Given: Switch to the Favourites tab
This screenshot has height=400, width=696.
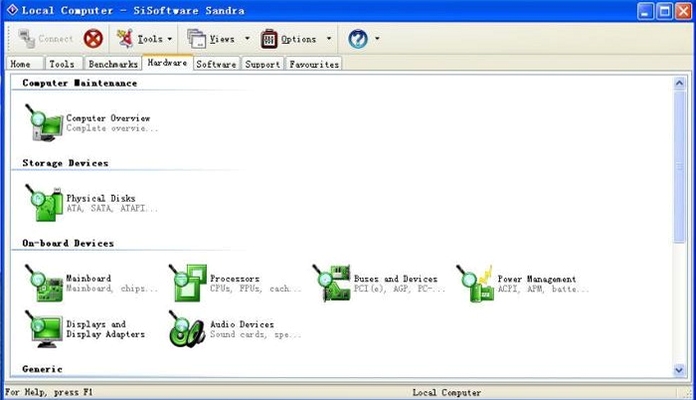Looking at the screenshot, I should tap(314, 64).
